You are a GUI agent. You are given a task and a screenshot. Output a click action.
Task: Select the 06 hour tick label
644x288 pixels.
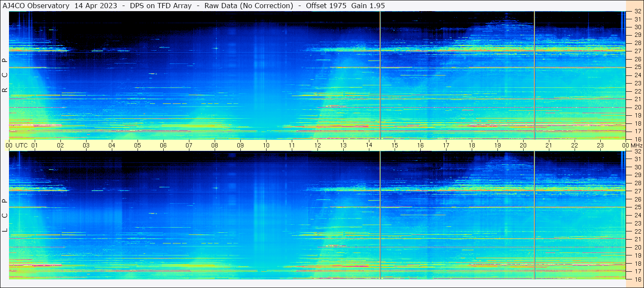163,145
